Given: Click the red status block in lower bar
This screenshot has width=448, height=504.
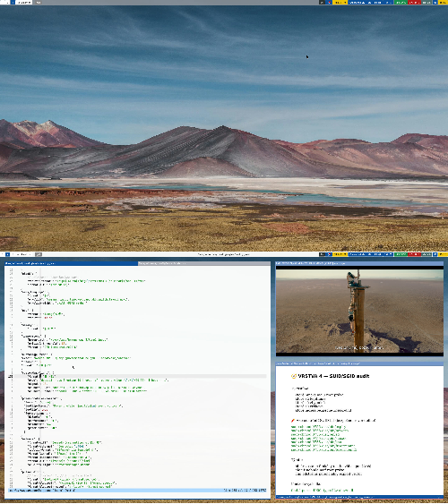Looking at the screenshot, I should 414,254.
